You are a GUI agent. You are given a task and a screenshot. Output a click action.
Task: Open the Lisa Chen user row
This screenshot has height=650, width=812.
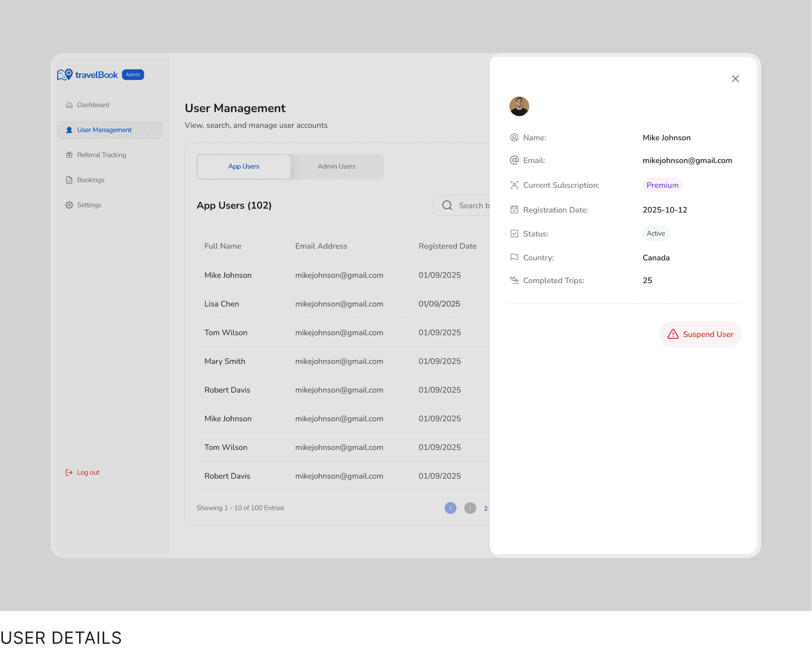(x=222, y=304)
